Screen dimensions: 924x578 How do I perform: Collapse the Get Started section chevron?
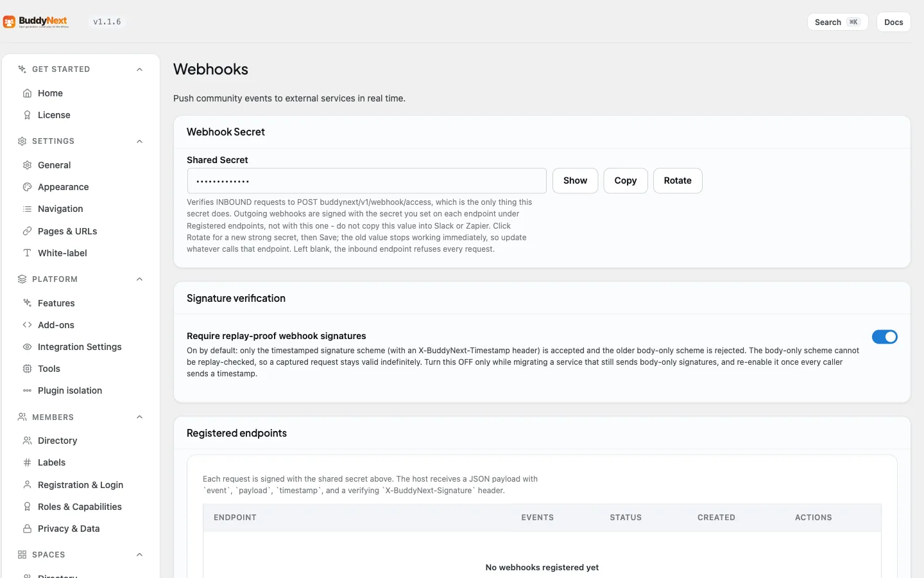140,69
